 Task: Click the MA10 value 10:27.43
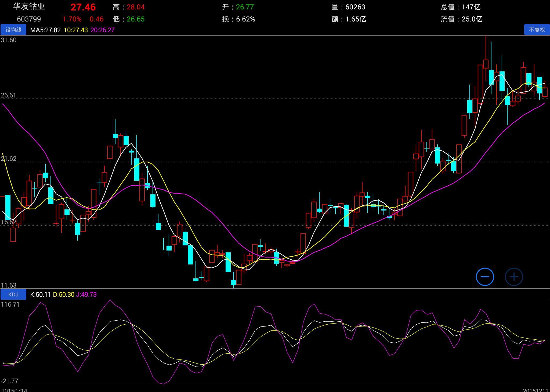click(x=76, y=30)
